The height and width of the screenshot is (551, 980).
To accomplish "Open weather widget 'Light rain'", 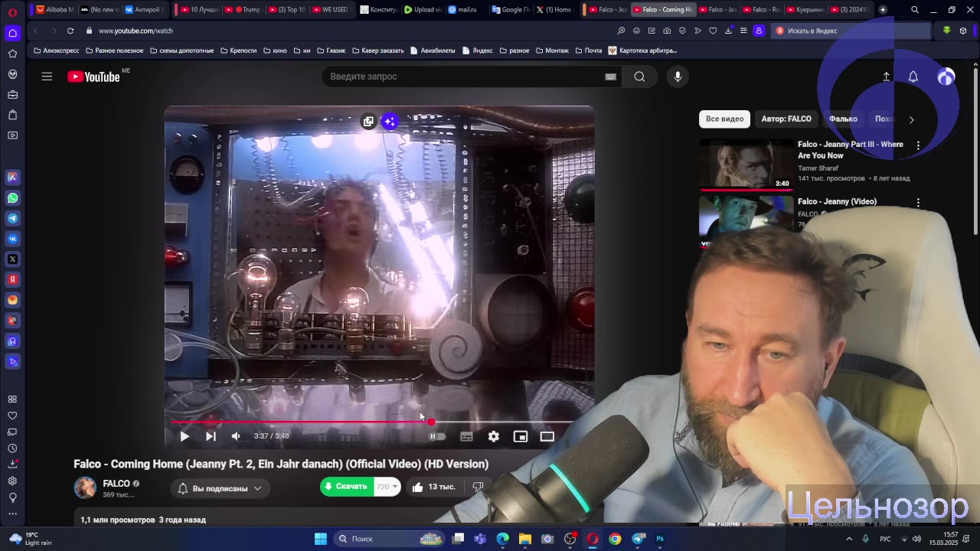I will [x=29, y=539].
